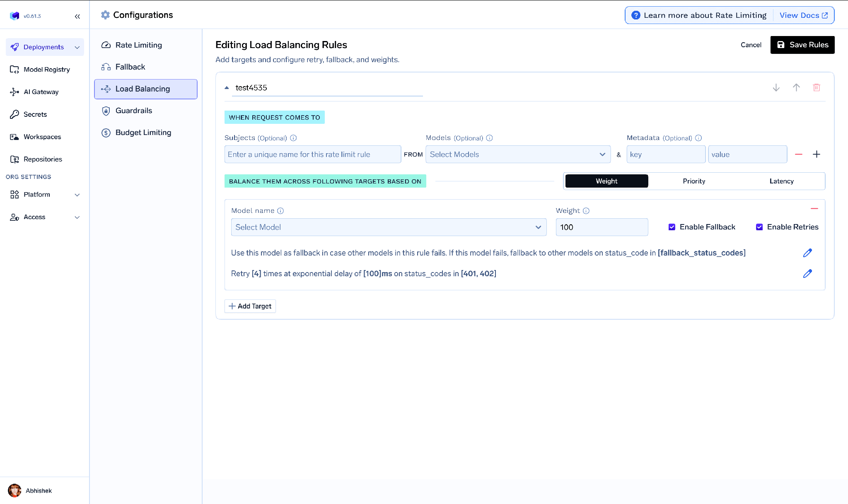Click the Weight value field
Image resolution: width=848 pixels, height=504 pixels.
click(602, 227)
